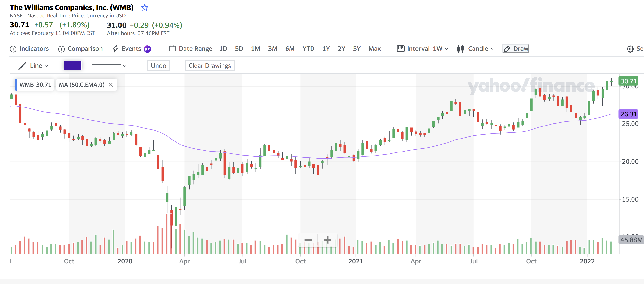This screenshot has width=644, height=284.
Task: Click the 20.00 price axis label
Action: tap(630, 162)
